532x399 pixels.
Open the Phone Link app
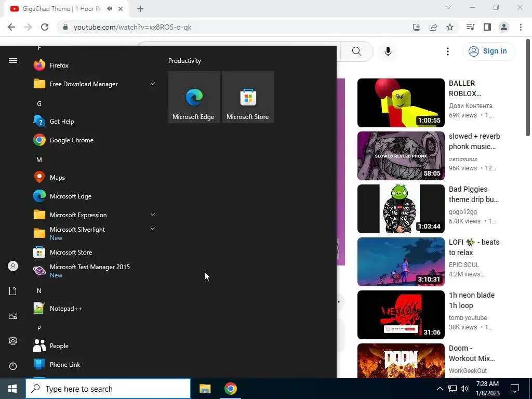[x=95, y=364]
